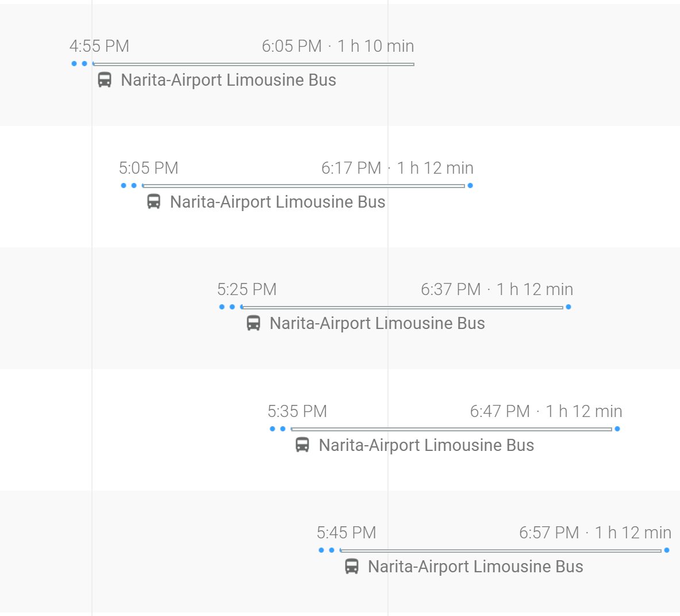The width and height of the screenshot is (680, 616).
Task: Select Narita-Airport Limousine Bus departing 5:25 PM
Action: 377,323
